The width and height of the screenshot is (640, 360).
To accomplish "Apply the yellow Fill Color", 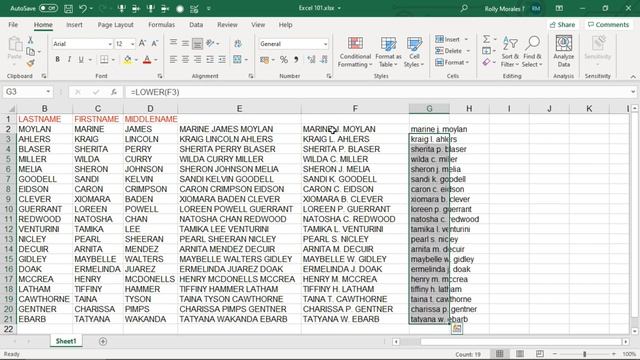I will click(x=128, y=60).
